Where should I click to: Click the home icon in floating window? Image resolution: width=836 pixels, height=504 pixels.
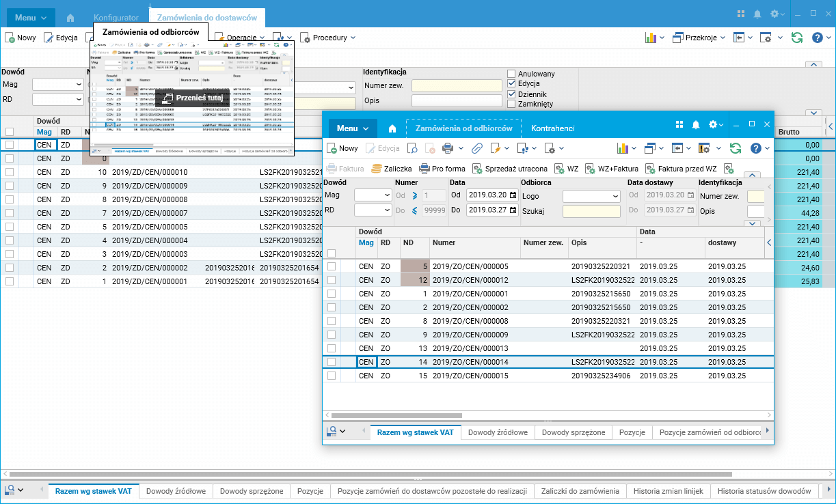pyautogui.click(x=392, y=128)
